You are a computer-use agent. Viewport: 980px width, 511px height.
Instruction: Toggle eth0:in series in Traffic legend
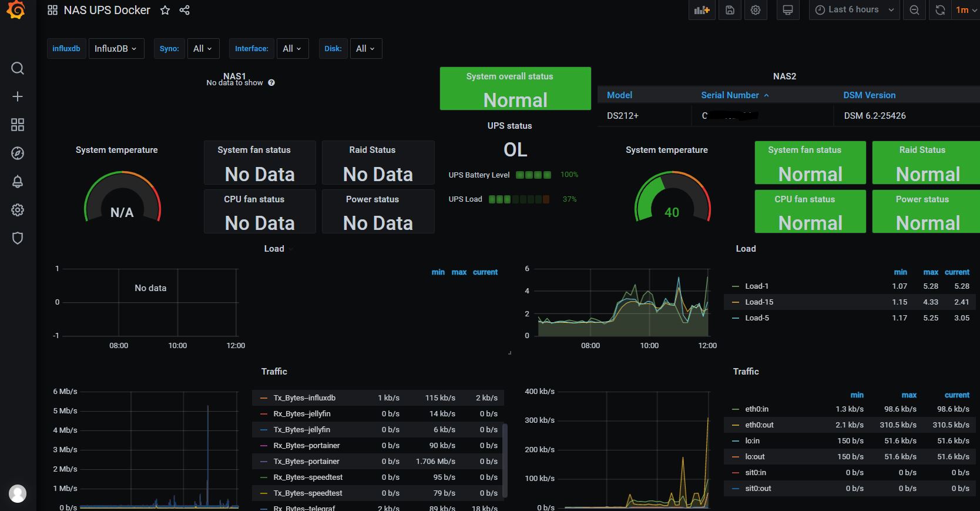click(x=757, y=409)
